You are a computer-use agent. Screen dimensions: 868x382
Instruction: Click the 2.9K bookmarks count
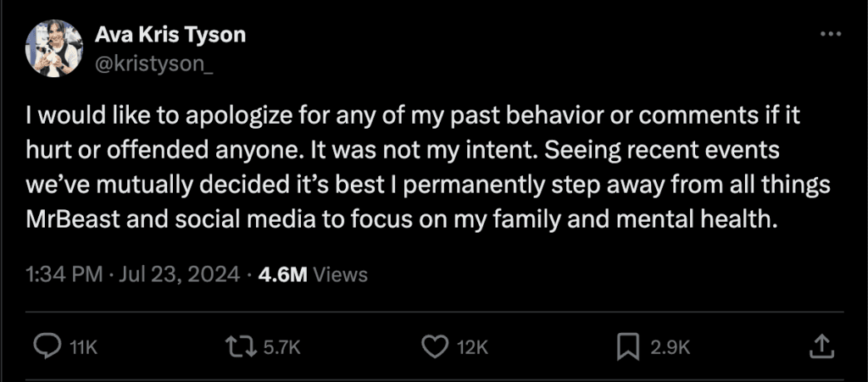pos(670,346)
